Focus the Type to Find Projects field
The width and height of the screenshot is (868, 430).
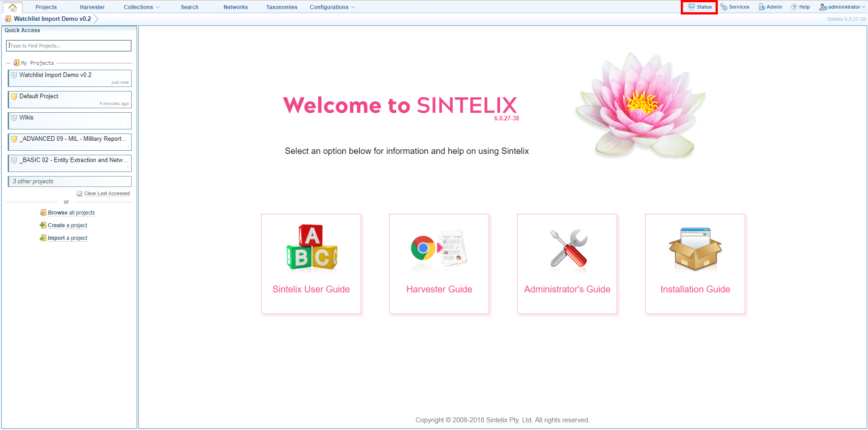click(69, 46)
